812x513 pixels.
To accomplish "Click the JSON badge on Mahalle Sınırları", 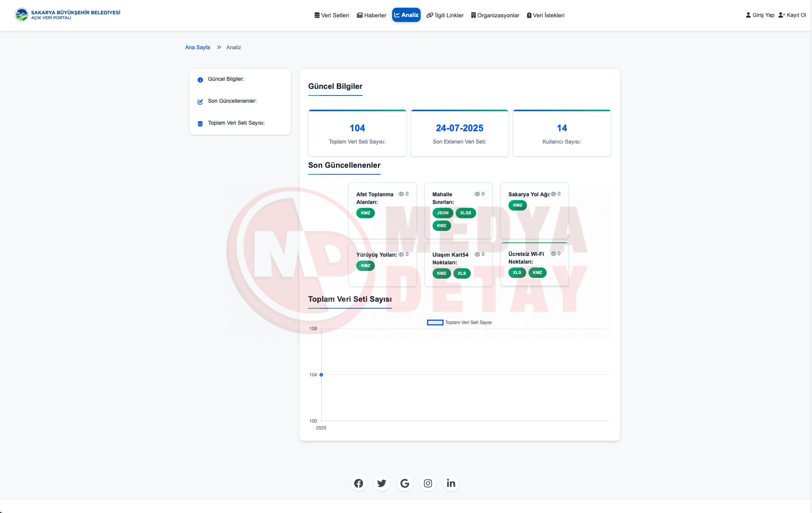I will (x=443, y=213).
